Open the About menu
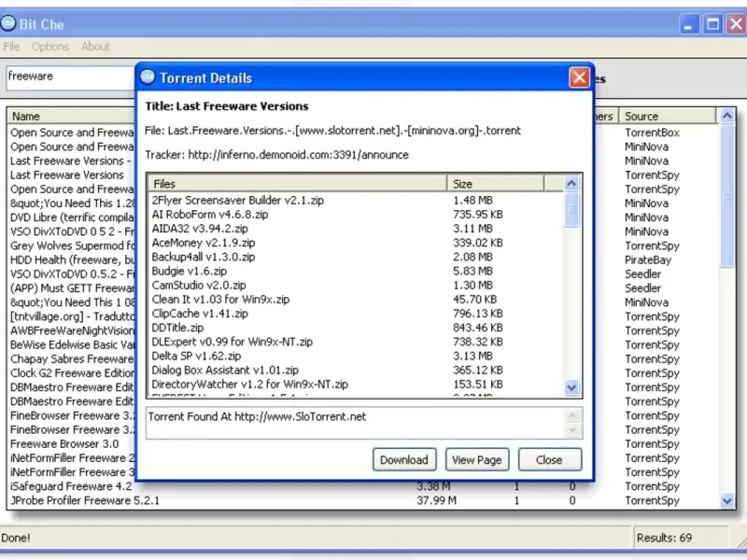 point(95,47)
